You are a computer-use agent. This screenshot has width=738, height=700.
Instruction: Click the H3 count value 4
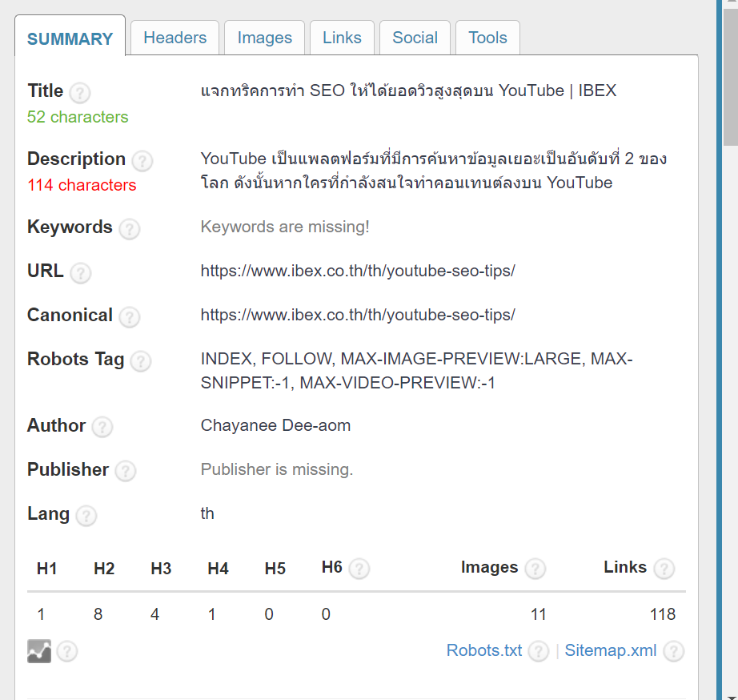tap(154, 614)
